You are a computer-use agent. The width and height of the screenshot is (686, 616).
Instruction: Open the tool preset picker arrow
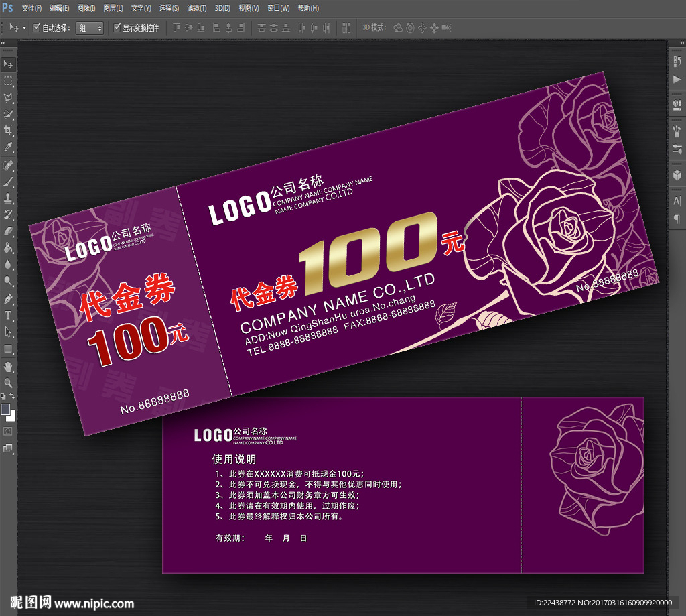click(25, 28)
